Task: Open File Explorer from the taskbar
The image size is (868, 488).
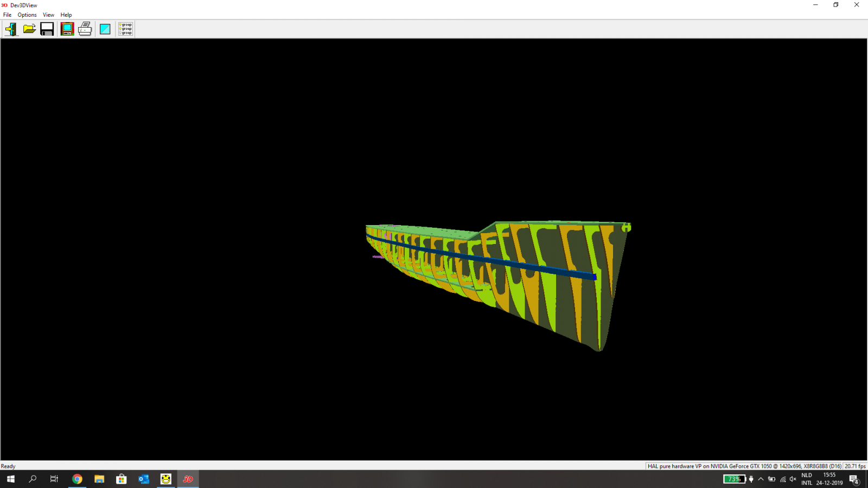Action: pyautogui.click(x=99, y=479)
